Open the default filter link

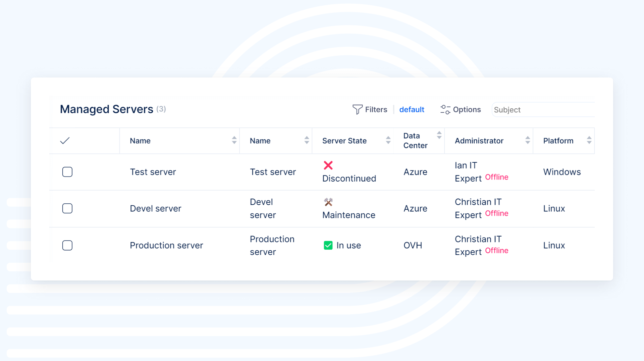pos(412,109)
